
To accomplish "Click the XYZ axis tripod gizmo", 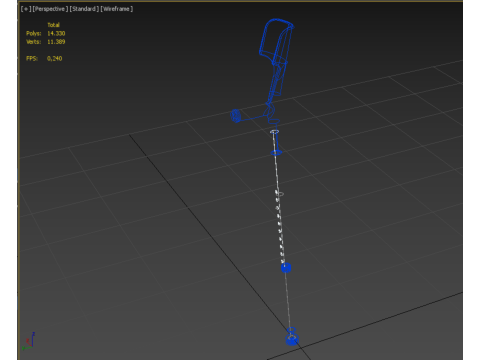I will click(x=28, y=341).
